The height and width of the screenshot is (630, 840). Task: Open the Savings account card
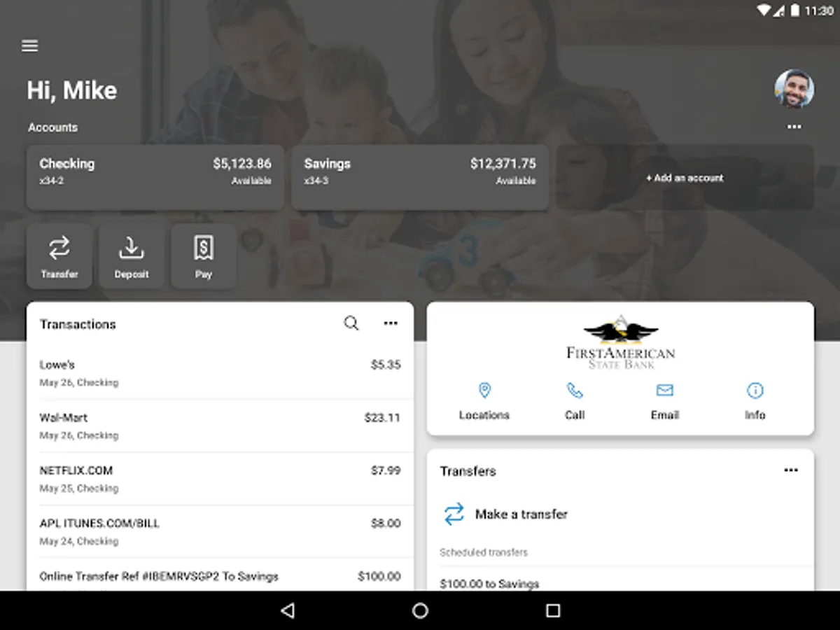420,177
